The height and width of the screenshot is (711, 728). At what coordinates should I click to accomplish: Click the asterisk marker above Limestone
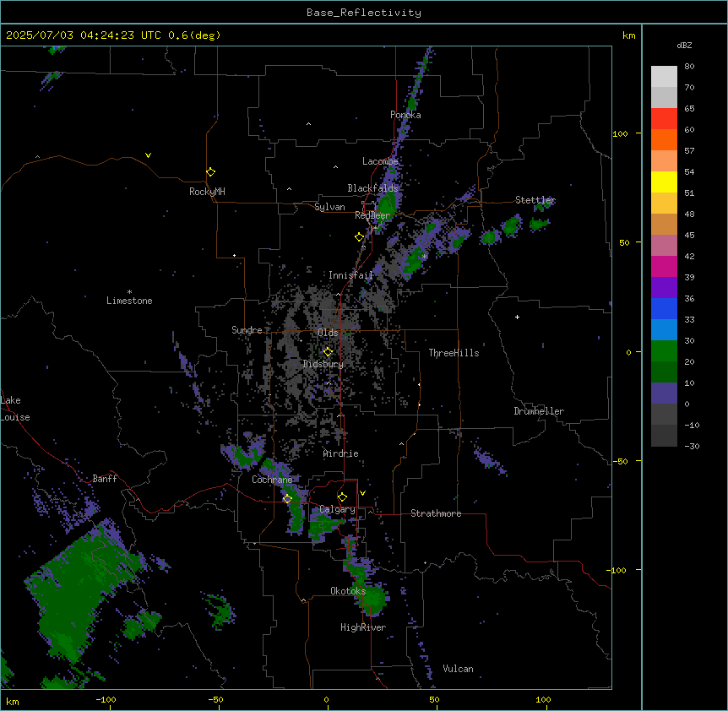[x=129, y=292]
